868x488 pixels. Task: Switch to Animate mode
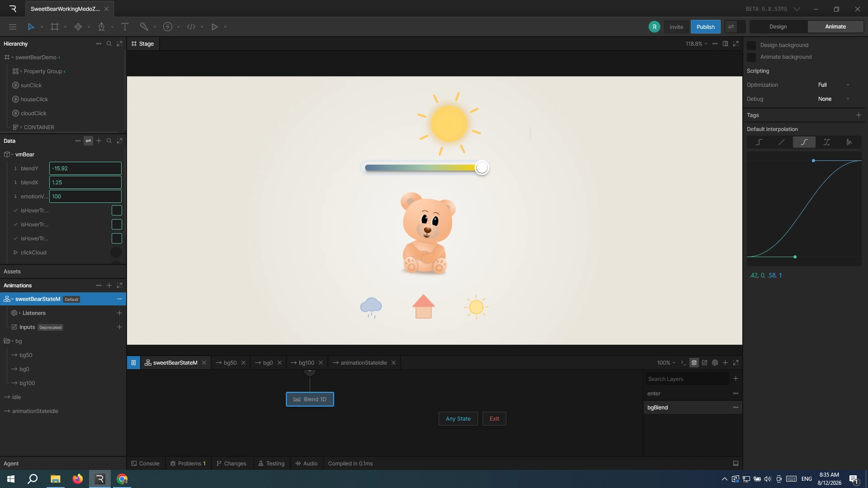click(835, 27)
